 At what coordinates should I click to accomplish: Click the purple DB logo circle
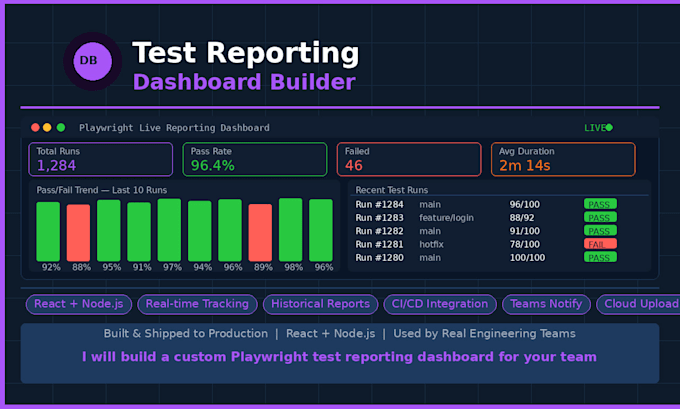[x=92, y=61]
